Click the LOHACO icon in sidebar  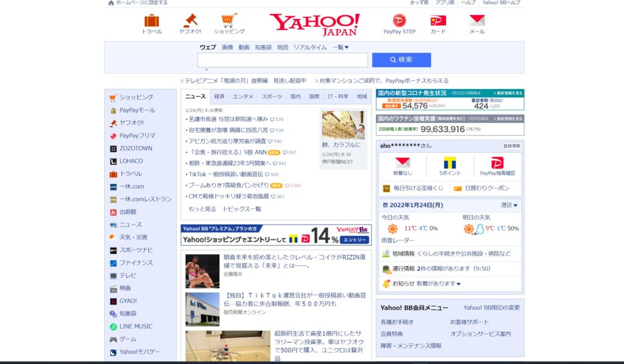coord(113,161)
